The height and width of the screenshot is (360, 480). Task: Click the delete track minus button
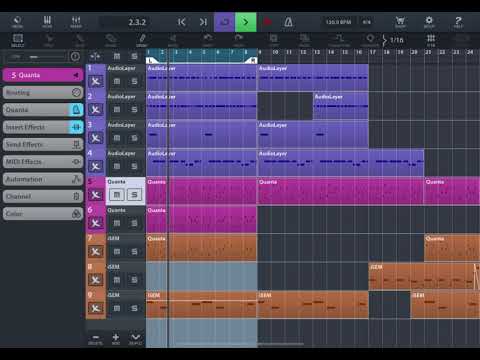[95, 338]
